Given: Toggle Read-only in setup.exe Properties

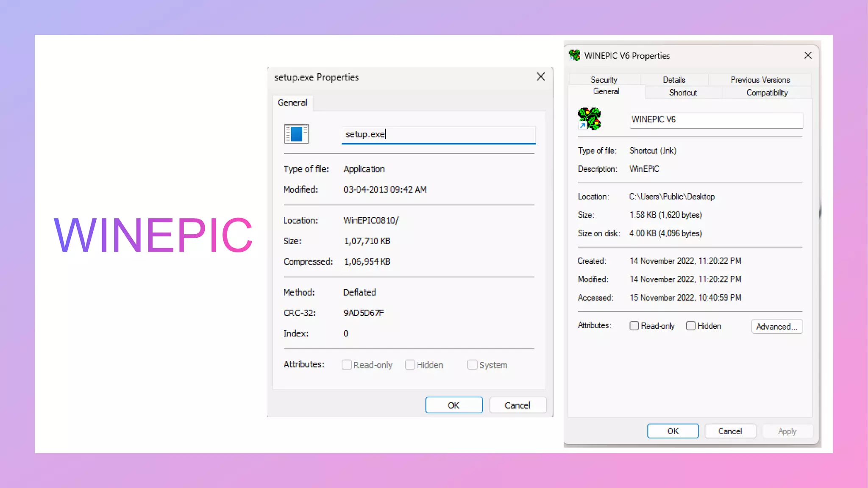Looking at the screenshot, I should tap(347, 365).
